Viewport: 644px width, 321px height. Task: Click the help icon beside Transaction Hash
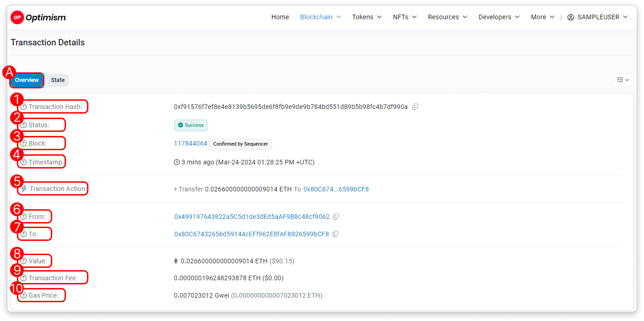click(24, 107)
